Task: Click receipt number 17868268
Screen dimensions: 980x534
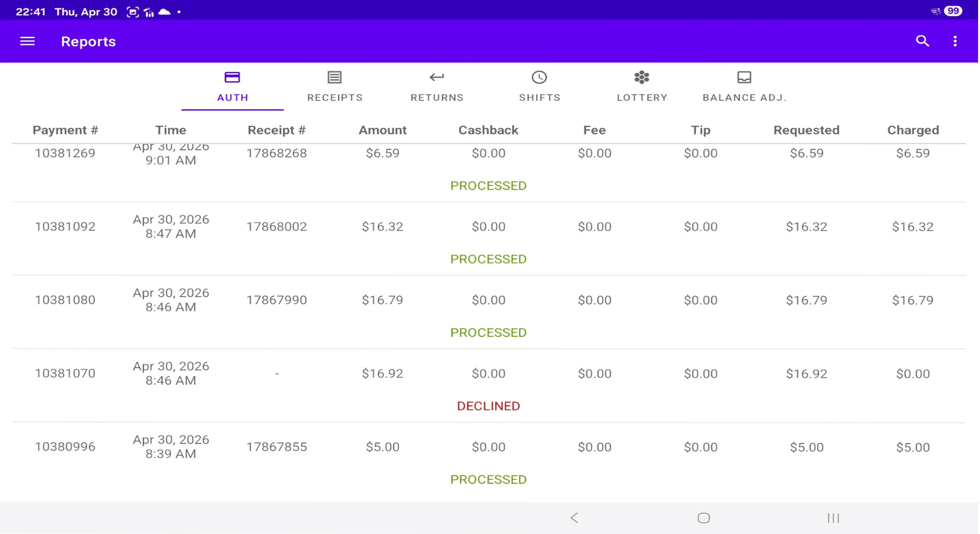Action: coord(277,153)
